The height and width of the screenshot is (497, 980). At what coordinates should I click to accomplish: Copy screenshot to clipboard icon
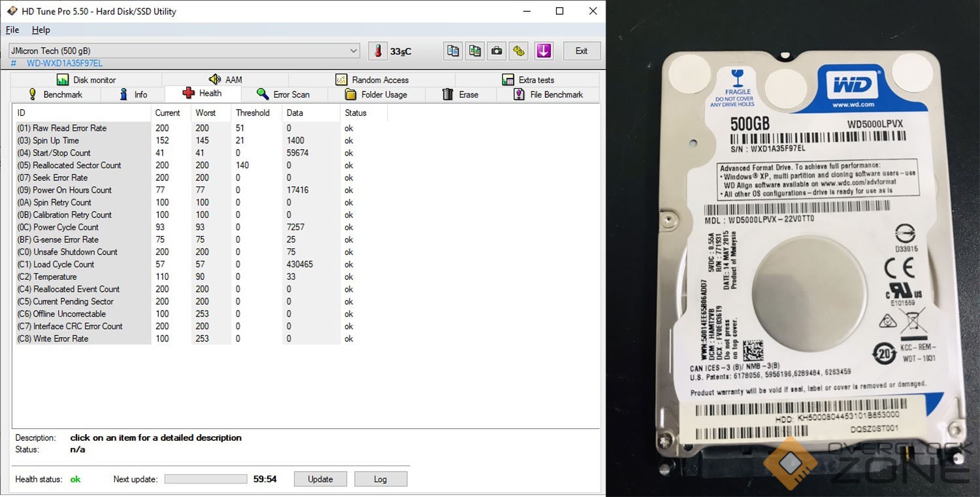[475, 51]
